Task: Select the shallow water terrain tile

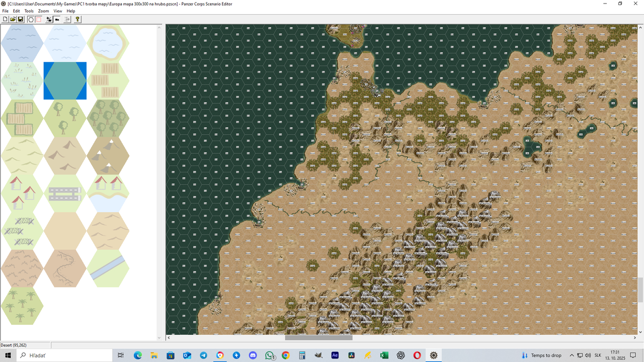Action: pyautogui.click(x=65, y=43)
